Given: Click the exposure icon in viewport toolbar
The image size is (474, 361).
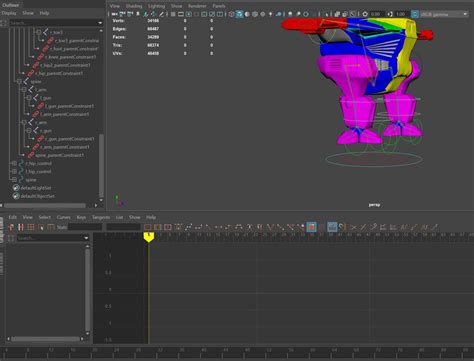Looking at the screenshot, I should (x=365, y=14).
